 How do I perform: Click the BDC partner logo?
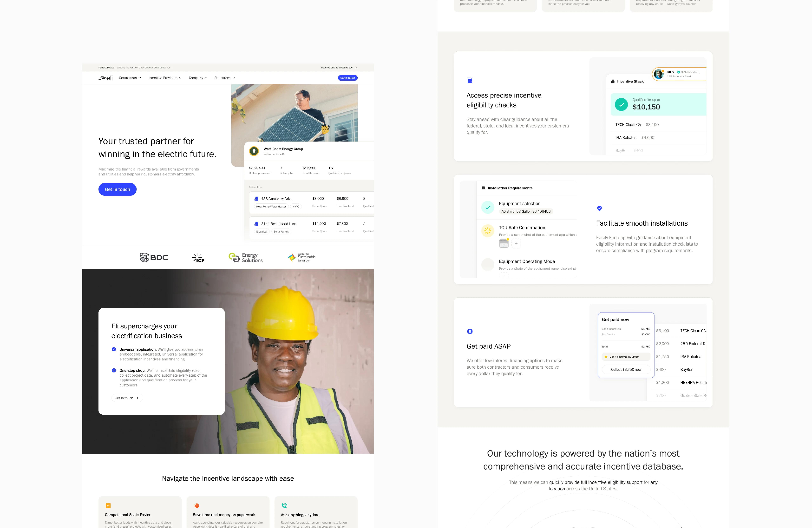(x=154, y=257)
